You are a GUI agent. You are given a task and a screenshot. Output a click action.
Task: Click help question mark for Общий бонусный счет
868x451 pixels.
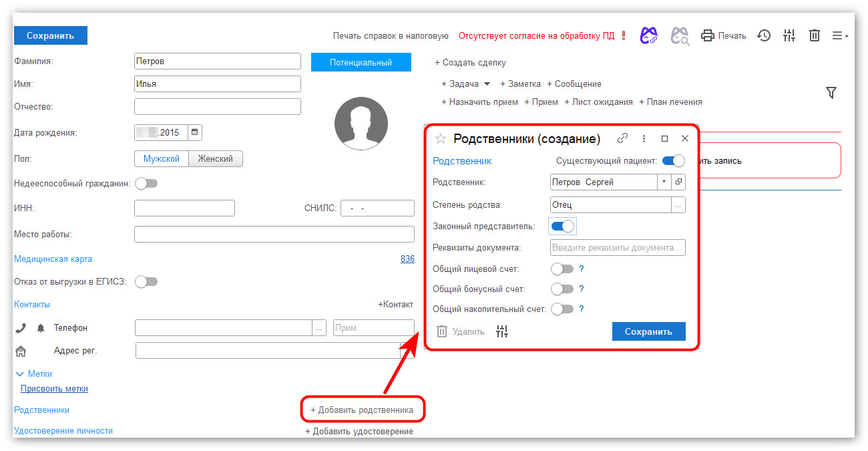pos(582,289)
